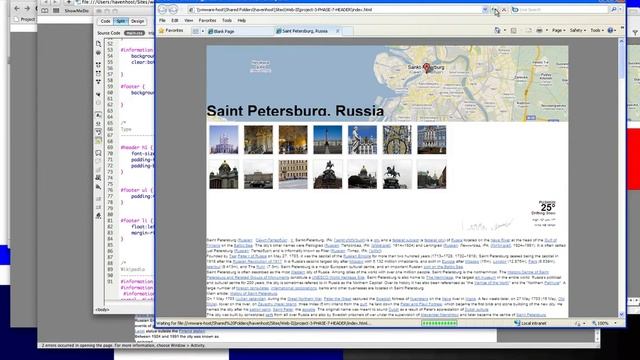
Task: Open a new tab in Internet Explorer
Action: click(x=348, y=31)
